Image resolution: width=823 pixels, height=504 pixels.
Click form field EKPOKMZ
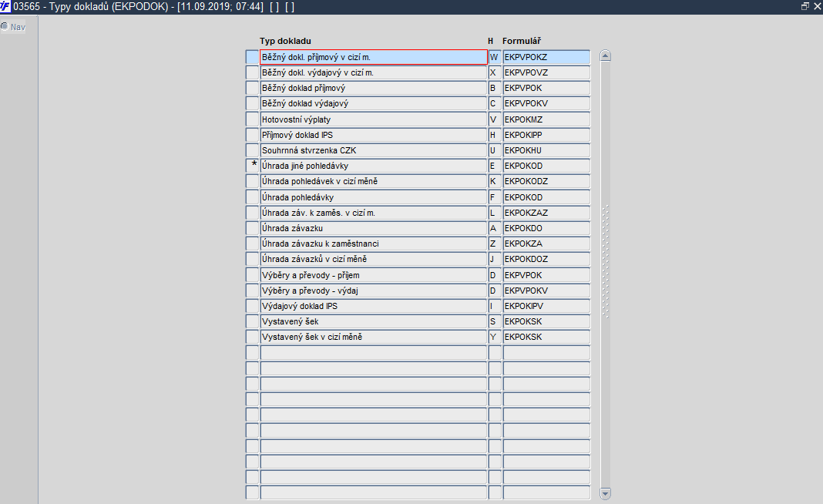click(x=546, y=119)
